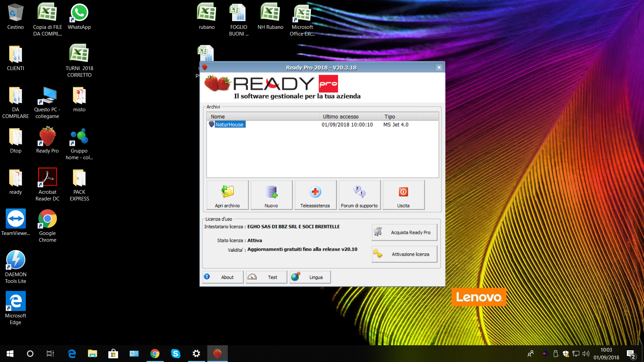Viewport: 644px width, 362px height.
Task: Select DAEMON Tools Lite shortcut
Action: [15, 267]
